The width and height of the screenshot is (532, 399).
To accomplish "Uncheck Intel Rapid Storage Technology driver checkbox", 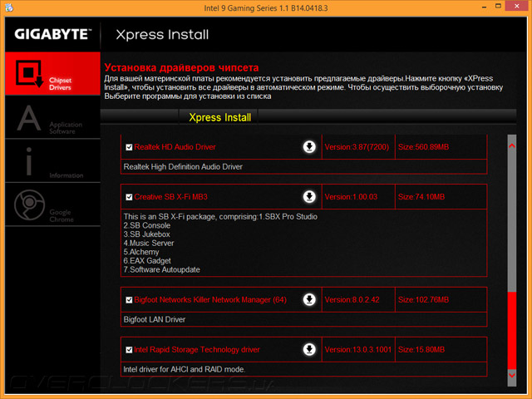I will click(x=129, y=350).
